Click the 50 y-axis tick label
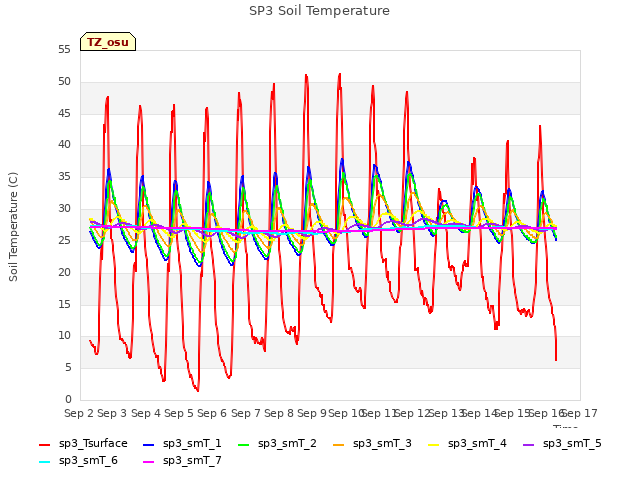The image size is (640, 480). pos(64,82)
